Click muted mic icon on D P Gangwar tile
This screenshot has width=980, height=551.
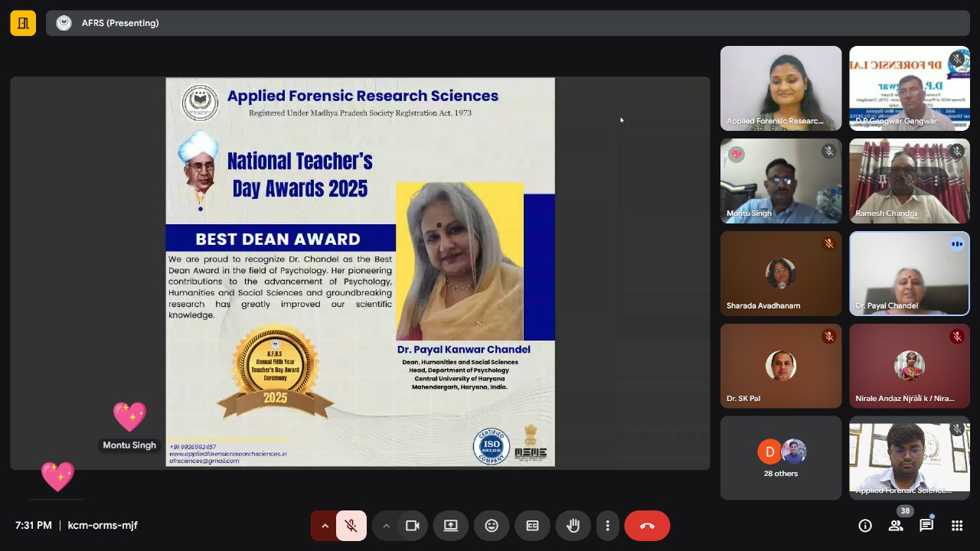[x=957, y=59]
